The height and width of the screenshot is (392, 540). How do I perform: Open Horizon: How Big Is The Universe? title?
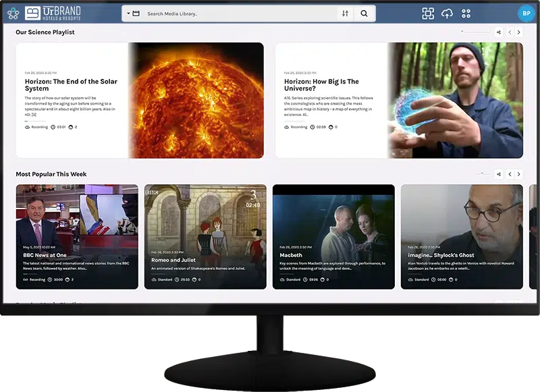[321, 84]
